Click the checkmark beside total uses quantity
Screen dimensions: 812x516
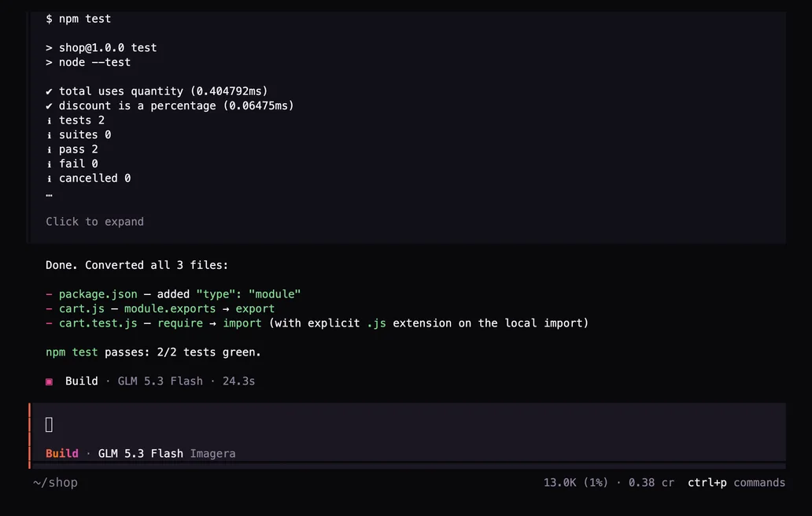[x=50, y=91]
